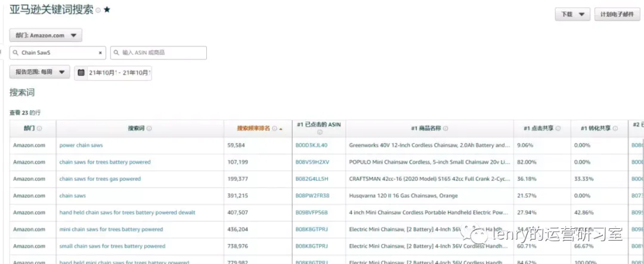This screenshot has width=644, height=264.
Task: Click the click share value 27.94%
Action: (x=527, y=213)
